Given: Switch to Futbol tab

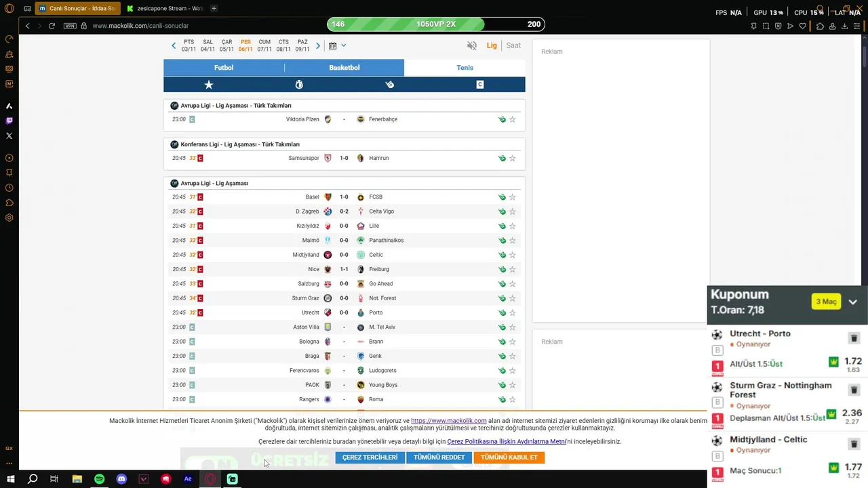Looking at the screenshot, I should click(x=224, y=68).
